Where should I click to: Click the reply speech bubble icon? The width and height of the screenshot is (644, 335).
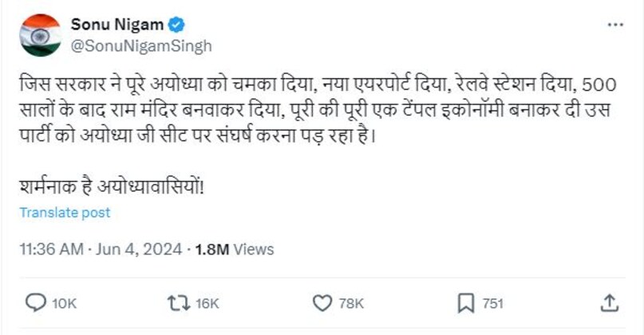(x=37, y=303)
